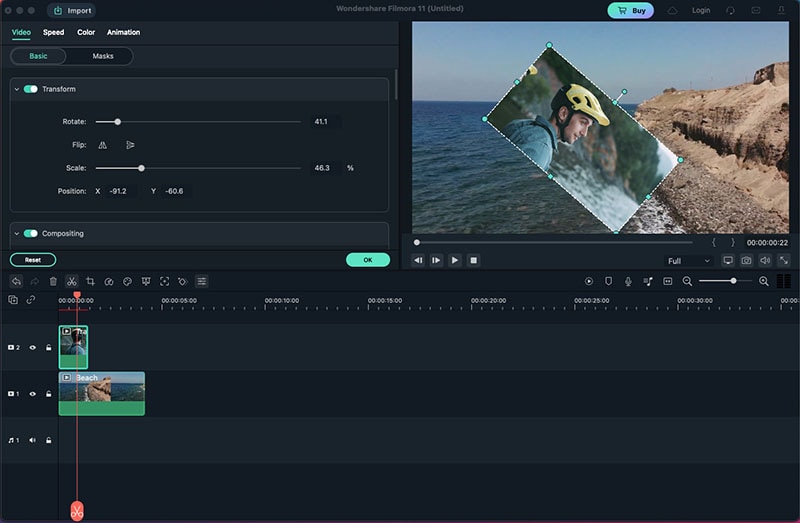Click the Reset button

coord(33,260)
